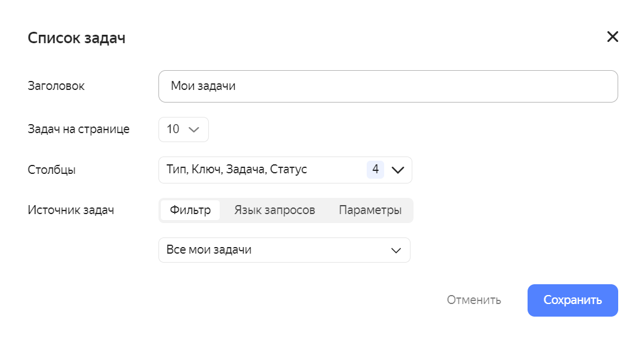Image resolution: width=644 pixels, height=343 pixels.
Task: Click the Задач на странице label
Action: 79,130
